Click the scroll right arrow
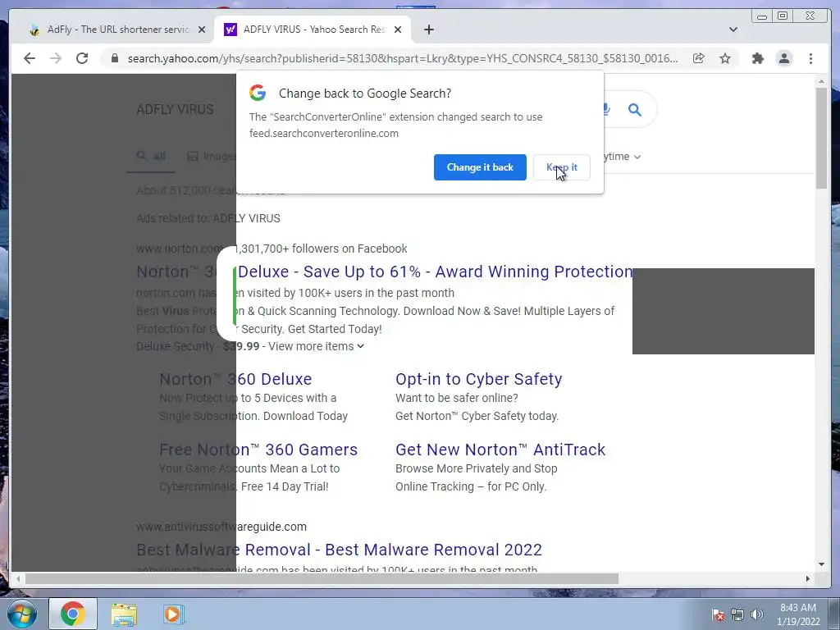 click(x=808, y=578)
